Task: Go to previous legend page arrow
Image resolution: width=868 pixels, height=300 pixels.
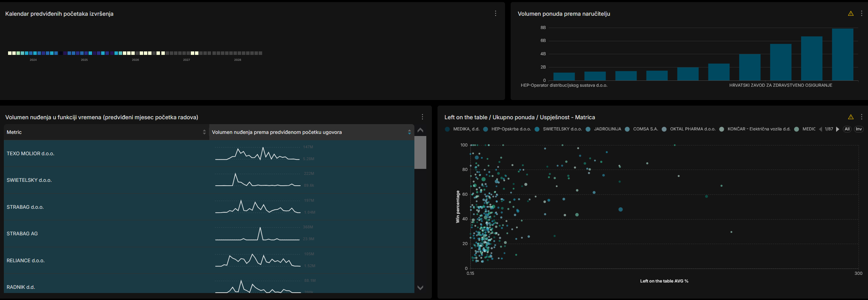Action: click(x=820, y=129)
